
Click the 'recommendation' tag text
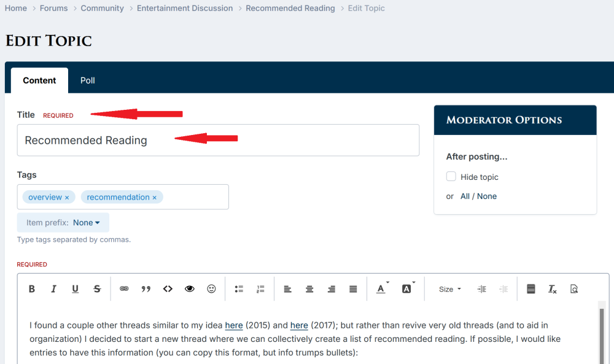119,197
